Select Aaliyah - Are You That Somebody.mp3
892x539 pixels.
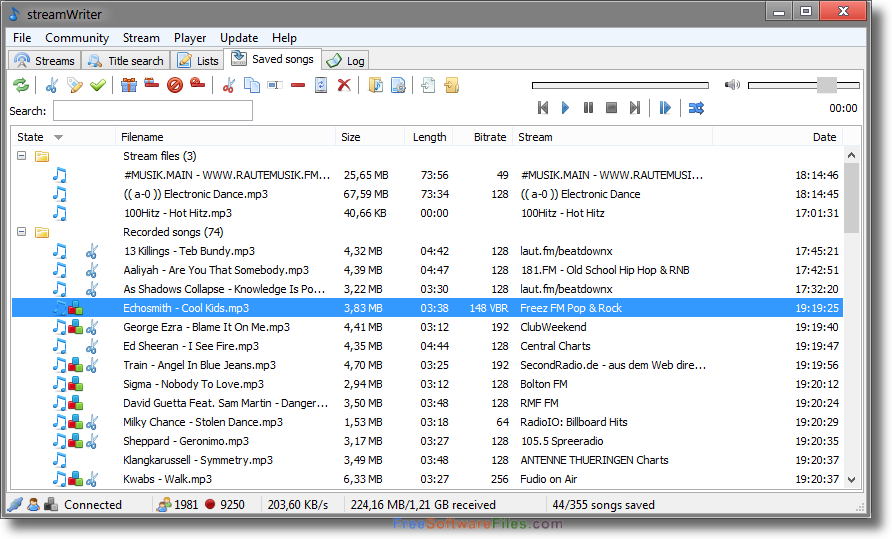(x=427, y=270)
